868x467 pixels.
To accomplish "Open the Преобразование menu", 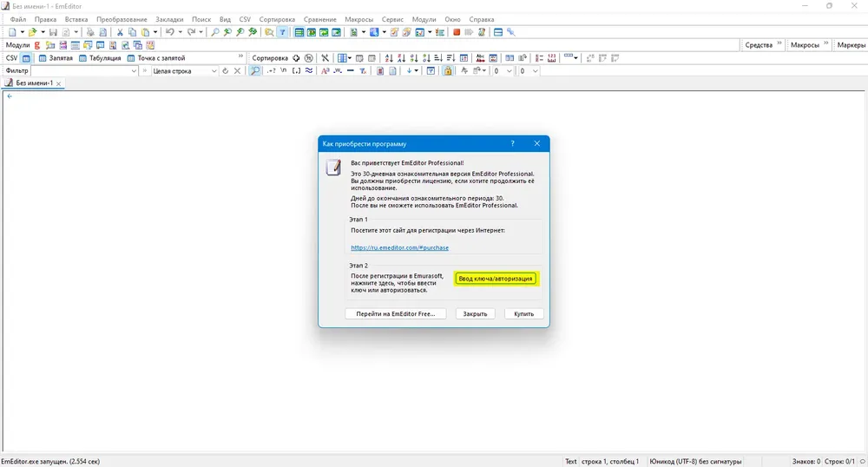I will pyautogui.click(x=122, y=19).
